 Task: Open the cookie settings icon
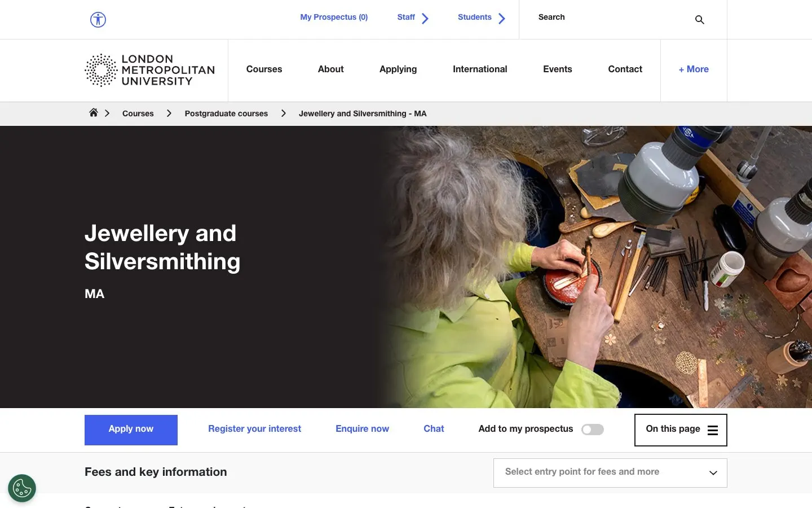click(22, 488)
